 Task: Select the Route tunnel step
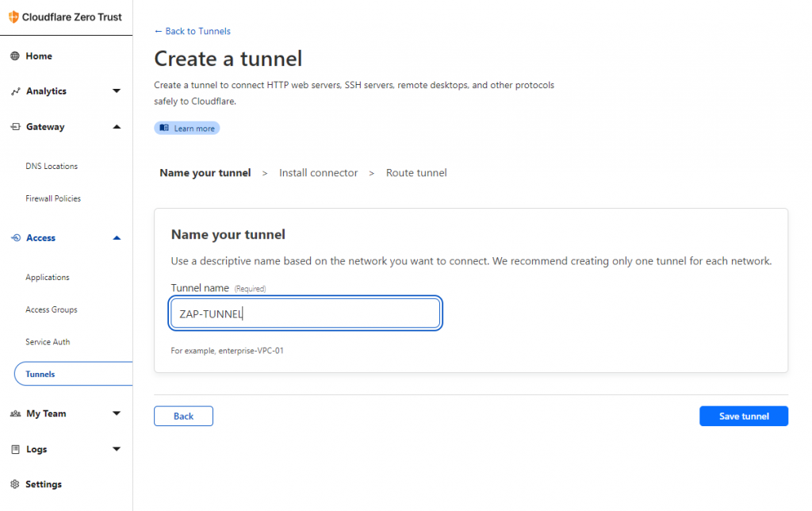pyautogui.click(x=416, y=173)
